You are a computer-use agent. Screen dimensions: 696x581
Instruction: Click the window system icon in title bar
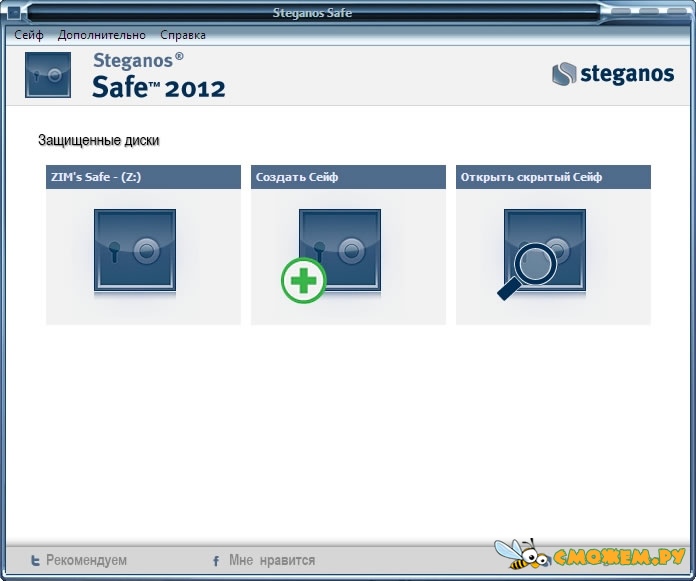point(13,11)
